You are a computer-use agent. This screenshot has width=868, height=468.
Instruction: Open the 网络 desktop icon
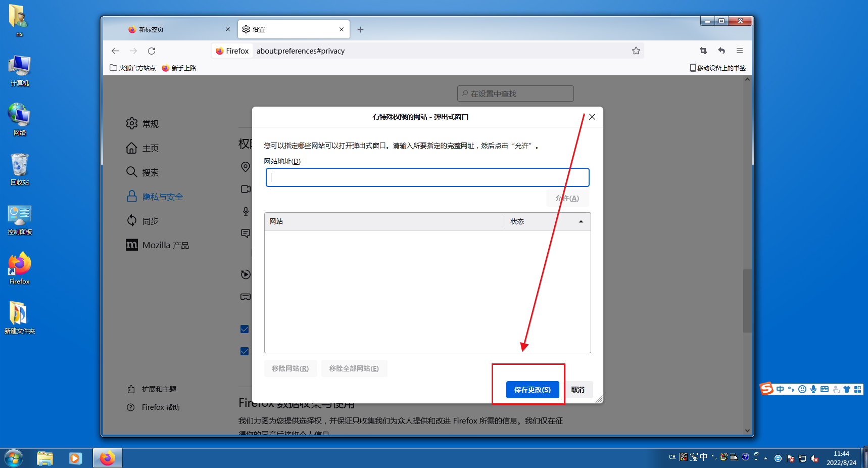pos(19,120)
